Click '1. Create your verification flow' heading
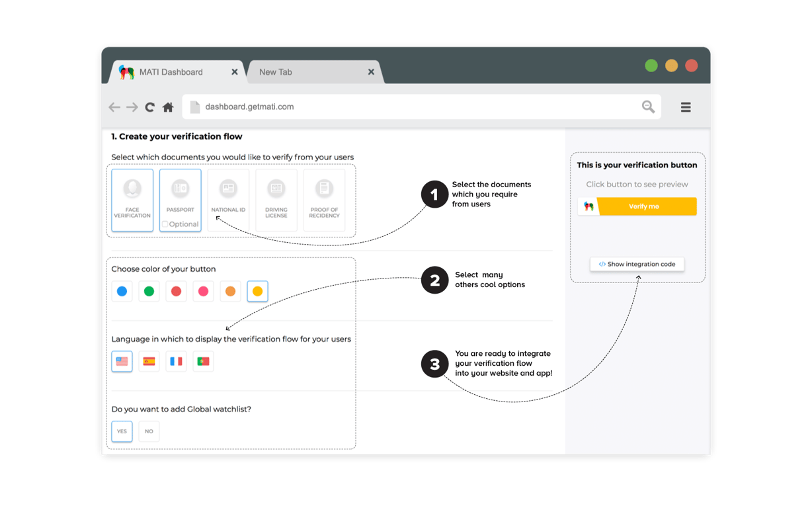Viewport: 812px width, 508px height. 177,136
